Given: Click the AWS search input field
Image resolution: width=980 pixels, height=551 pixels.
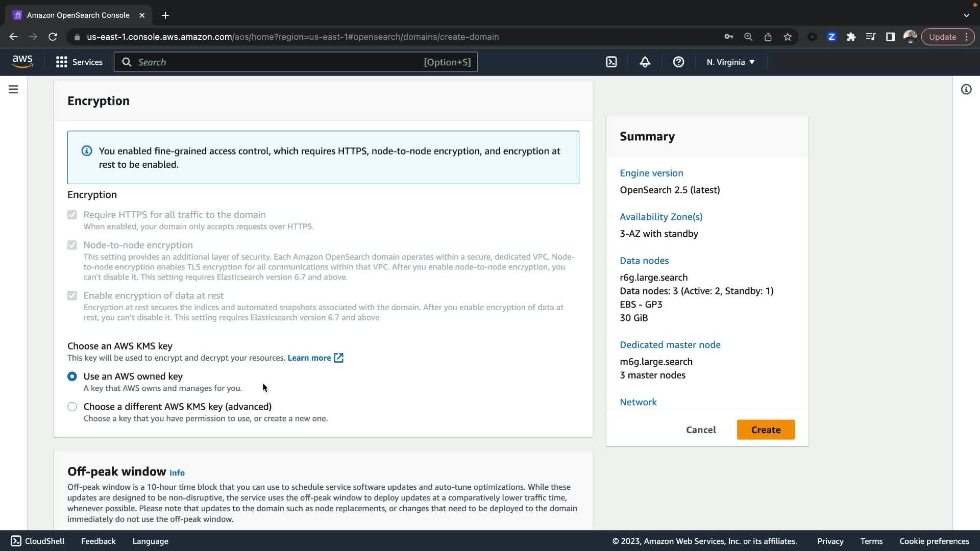Looking at the screenshot, I should (281, 62).
